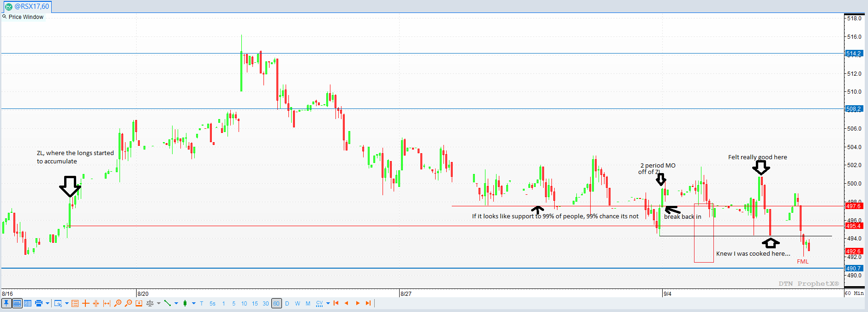
Task: Choose the candlestick chart type icon
Action: pos(185,303)
